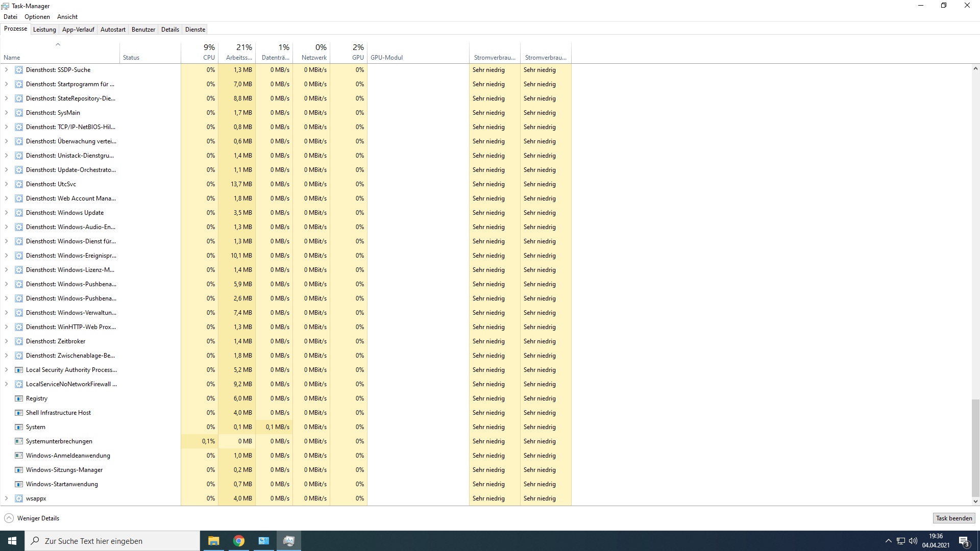Open the volume control in the system tray
Image resolution: width=980 pixels, height=551 pixels.
point(913,540)
